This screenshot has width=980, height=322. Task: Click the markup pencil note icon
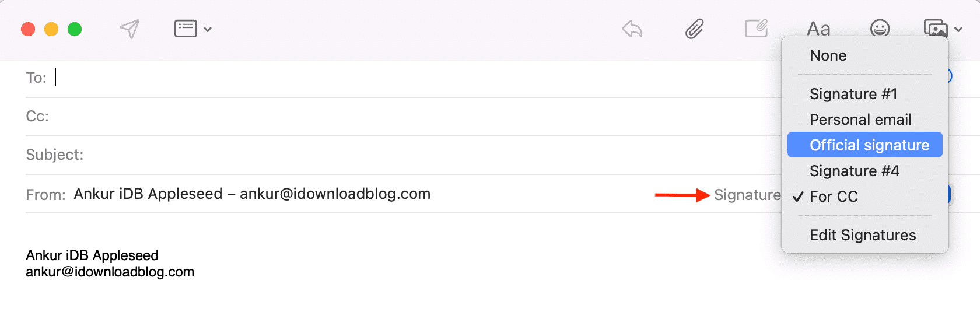(756, 28)
